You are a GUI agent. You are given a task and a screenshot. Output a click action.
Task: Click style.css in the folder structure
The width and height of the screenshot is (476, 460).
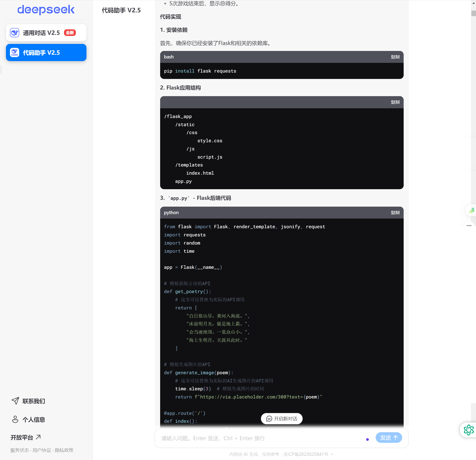coord(210,140)
